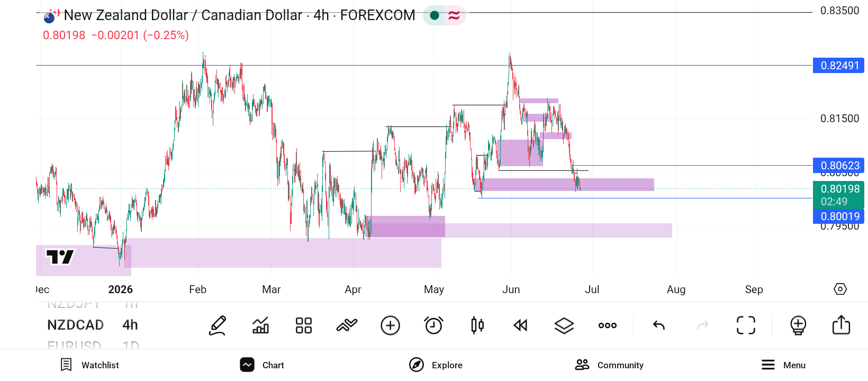Start bar replay with the rewind icon
Screen dimensions: 868x381
click(x=521, y=325)
